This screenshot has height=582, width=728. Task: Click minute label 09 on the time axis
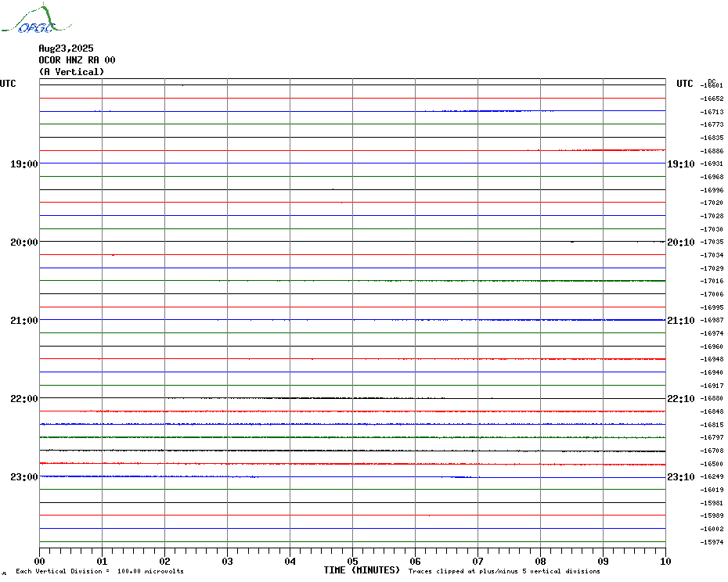pyautogui.click(x=603, y=561)
